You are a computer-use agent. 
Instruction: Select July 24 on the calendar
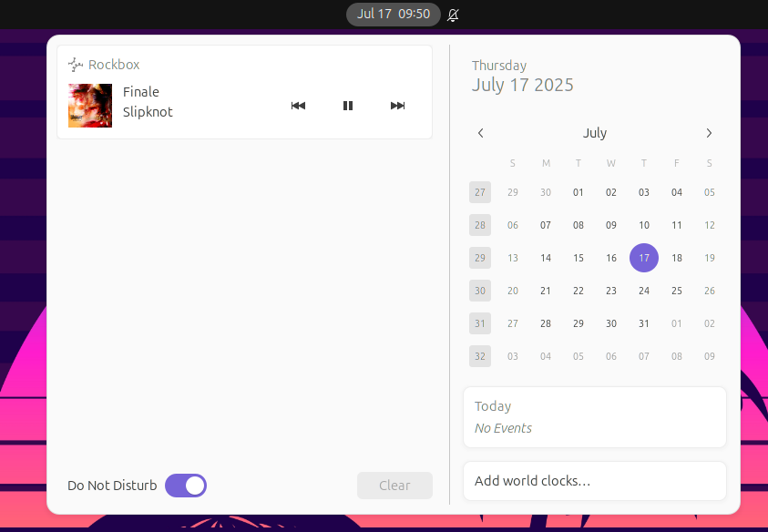pyautogui.click(x=644, y=291)
